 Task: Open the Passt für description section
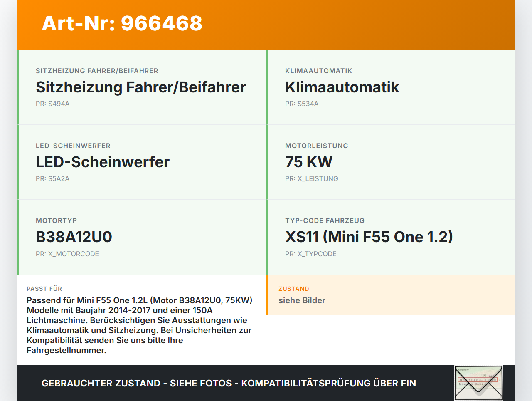(140, 320)
